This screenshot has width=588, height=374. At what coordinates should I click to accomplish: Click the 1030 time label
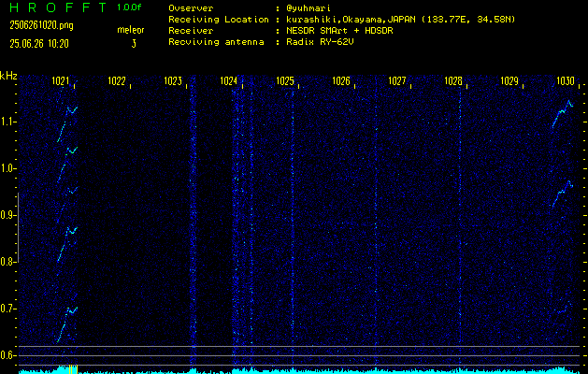(x=566, y=80)
